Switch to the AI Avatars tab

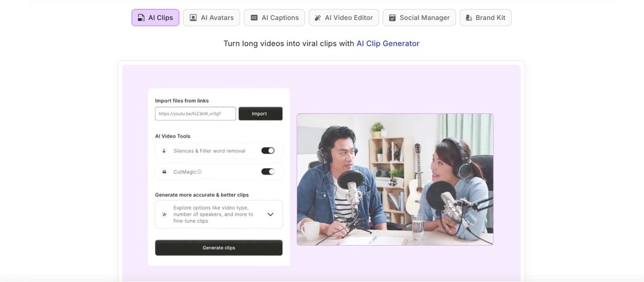coord(212,17)
